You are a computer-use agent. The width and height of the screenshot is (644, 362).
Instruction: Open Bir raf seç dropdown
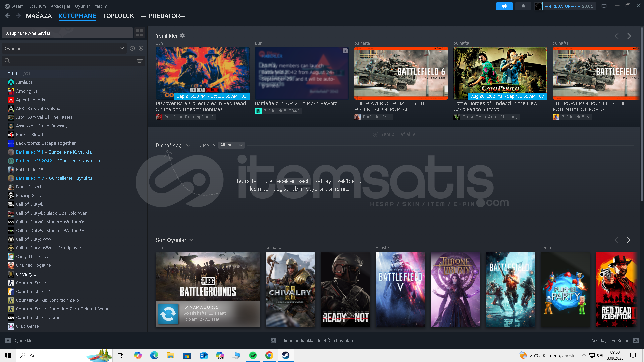[x=173, y=145]
